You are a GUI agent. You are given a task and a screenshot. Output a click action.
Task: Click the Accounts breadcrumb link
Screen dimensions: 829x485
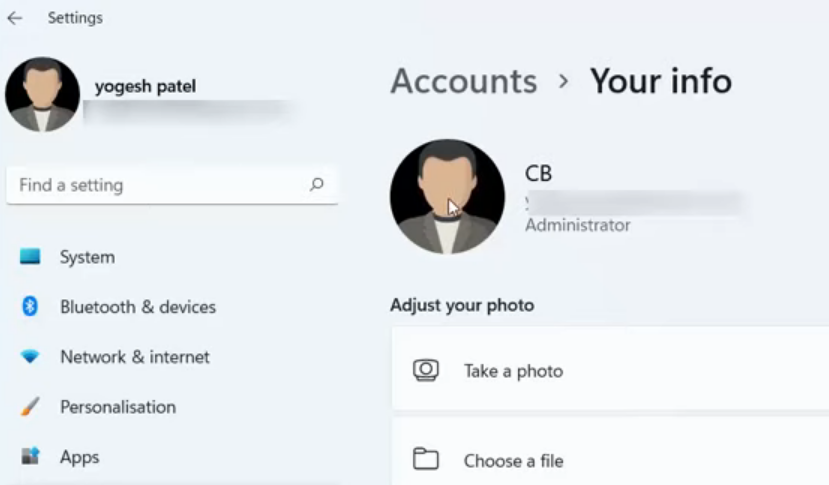pos(463,81)
